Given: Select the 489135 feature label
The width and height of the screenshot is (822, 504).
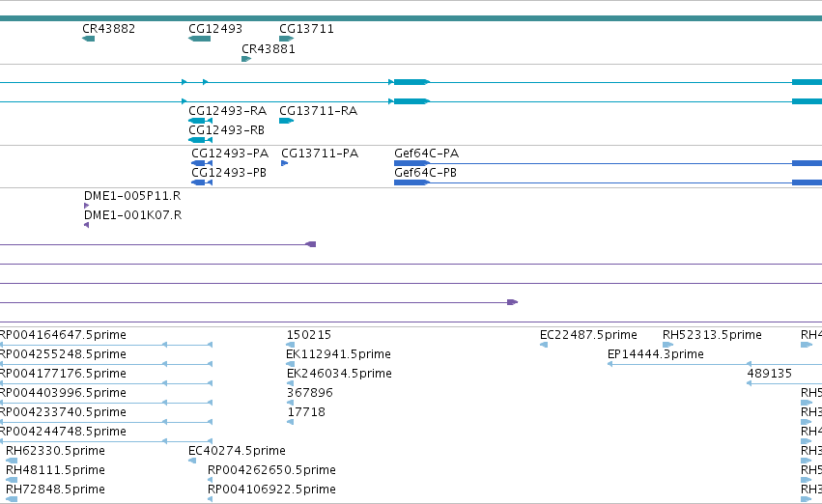Looking at the screenshot, I should 769,374.
